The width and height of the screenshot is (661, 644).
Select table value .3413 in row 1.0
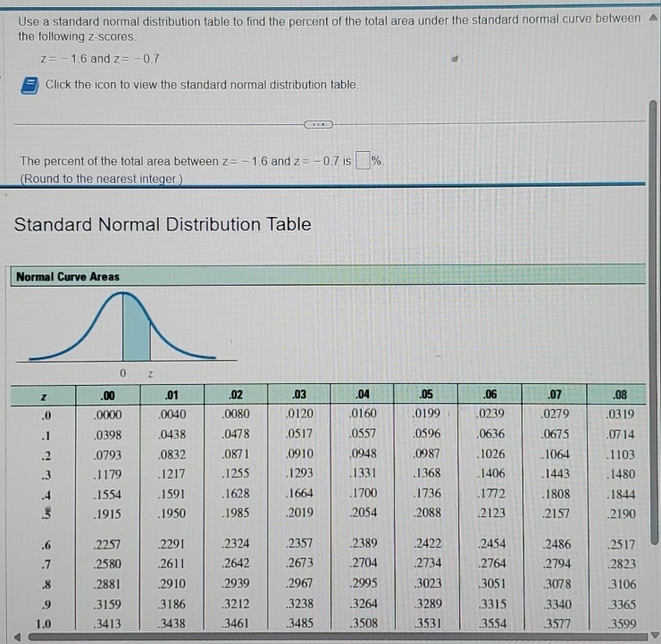(107, 623)
